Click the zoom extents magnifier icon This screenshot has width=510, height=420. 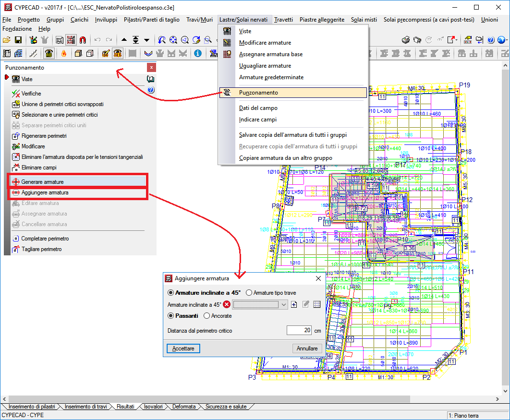173,40
